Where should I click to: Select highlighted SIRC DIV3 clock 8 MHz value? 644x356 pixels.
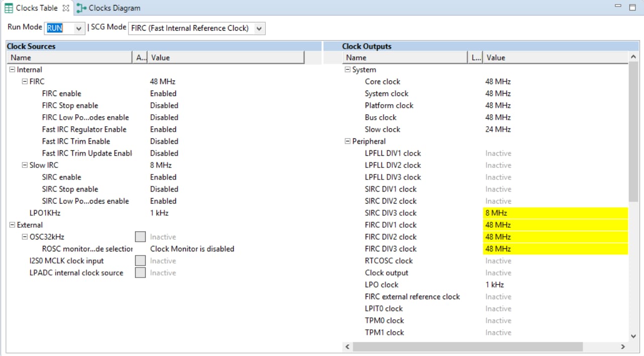click(555, 213)
